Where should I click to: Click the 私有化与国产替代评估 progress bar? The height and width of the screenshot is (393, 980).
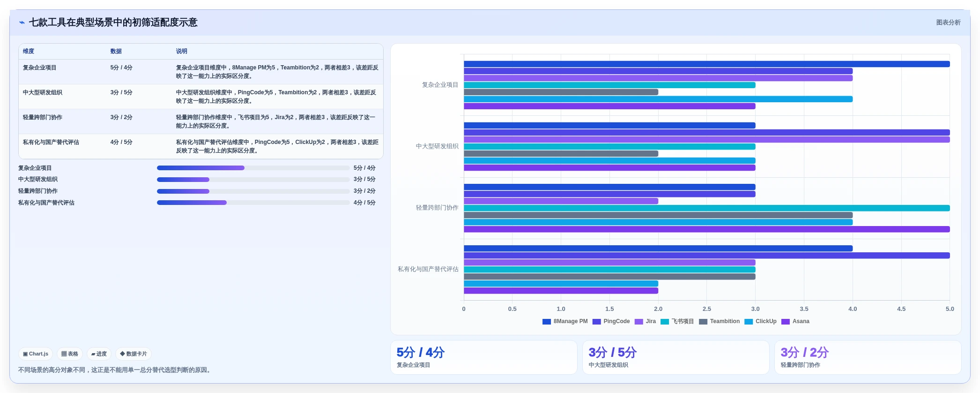pyautogui.click(x=253, y=203)
